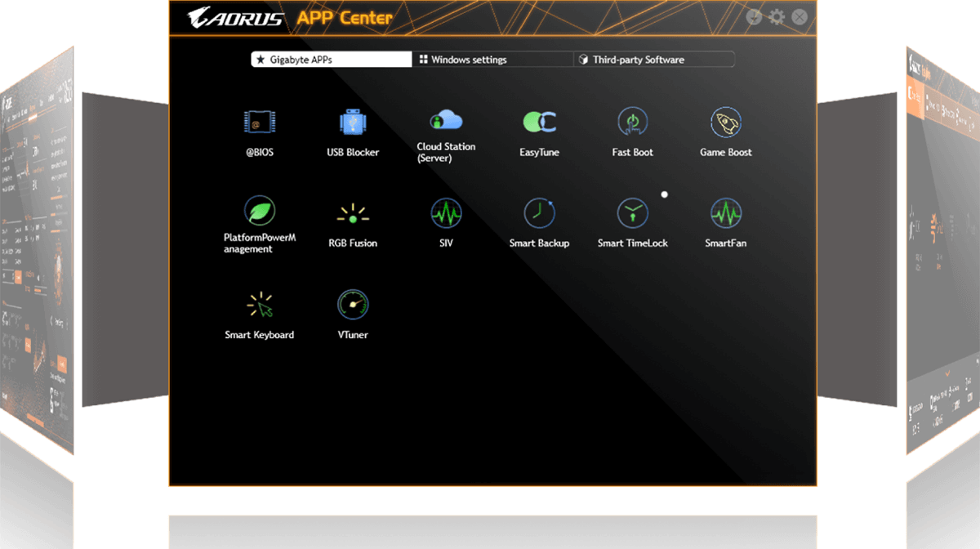Click the AORUS logo in header

tap(234, 17)
